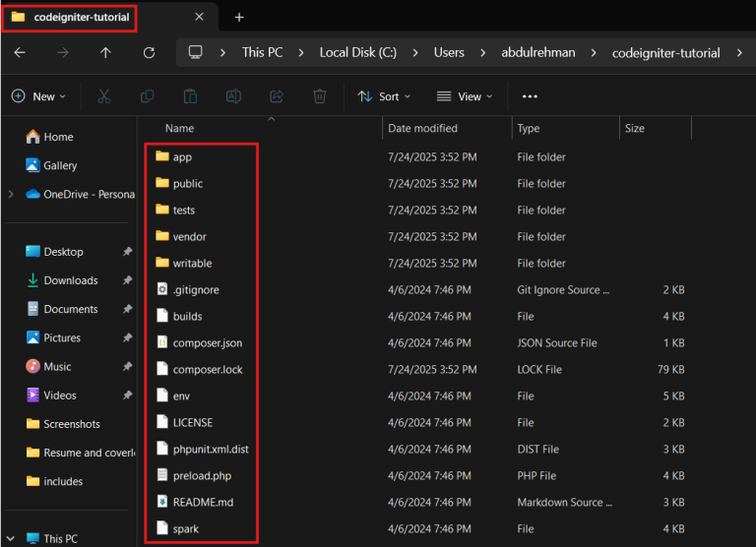
Task: Click the PC monitor icon in address bar
Action: (x=195, y=52)
